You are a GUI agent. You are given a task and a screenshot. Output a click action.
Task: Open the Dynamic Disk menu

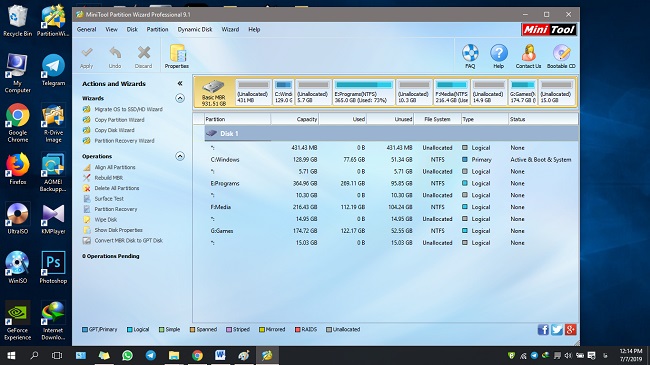click(x=194, y=29)
